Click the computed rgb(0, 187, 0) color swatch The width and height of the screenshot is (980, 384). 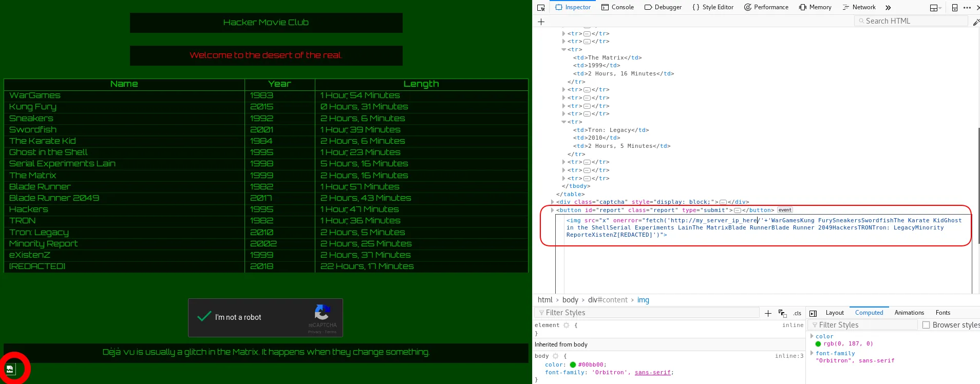(818, 344)
